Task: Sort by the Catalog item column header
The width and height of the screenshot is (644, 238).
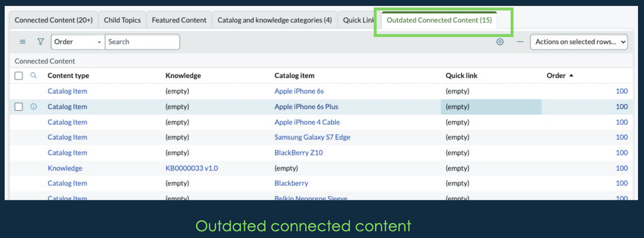Action: (x=294, y=75)
